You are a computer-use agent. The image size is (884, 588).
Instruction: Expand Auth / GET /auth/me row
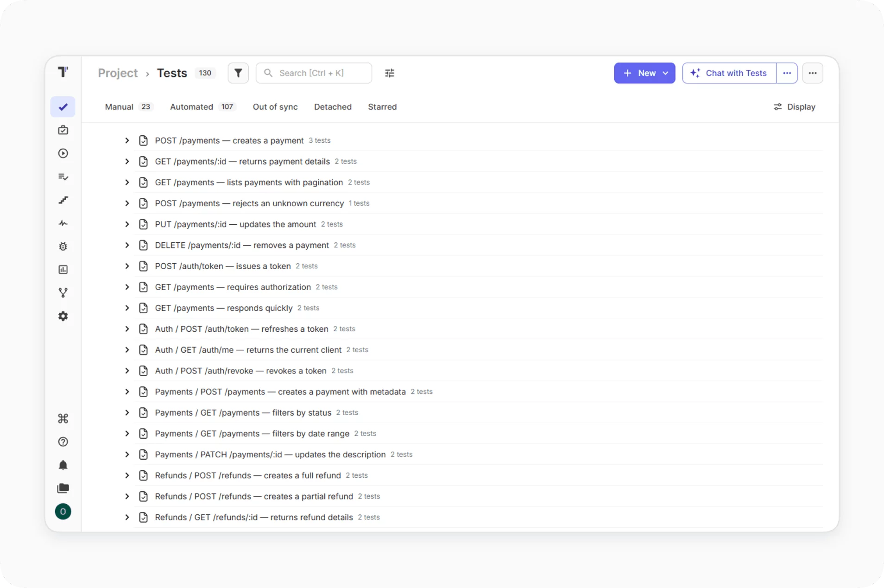pos(127,350)
